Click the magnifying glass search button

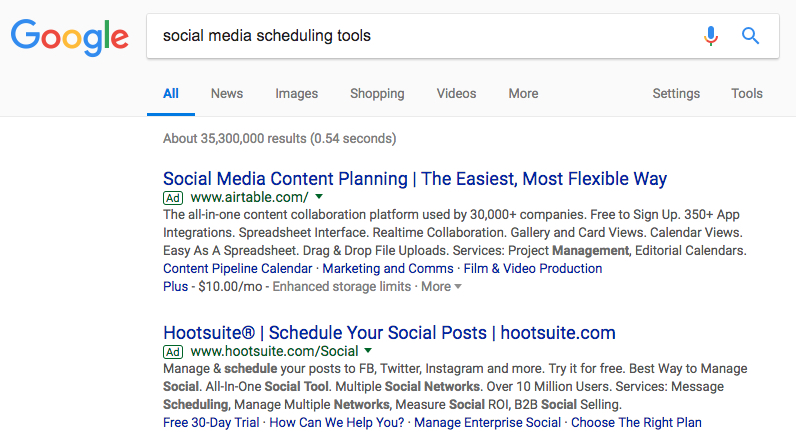click(750, 36)
